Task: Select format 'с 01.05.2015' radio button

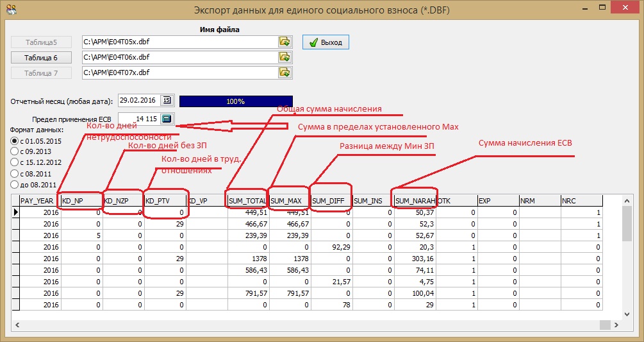Action: tap(14, 141)
